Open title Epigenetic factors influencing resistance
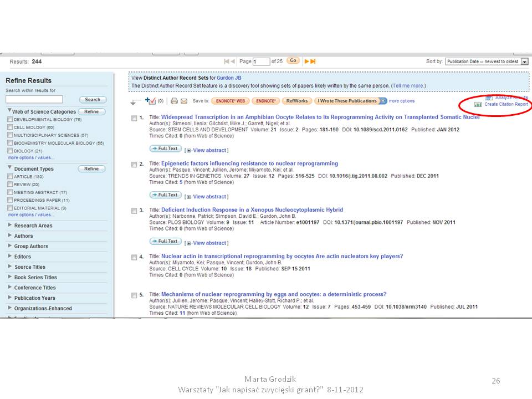Screen dimensions: 532x399 [x=249, y=163]
